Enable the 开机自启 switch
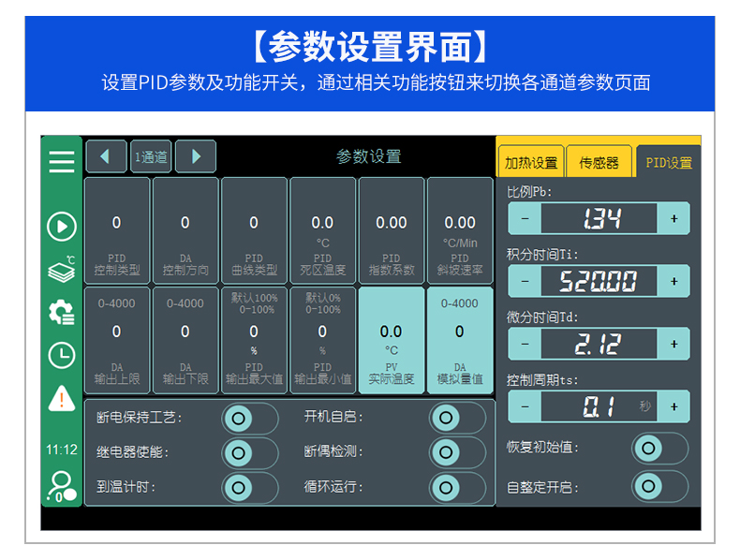Viewport: 740px width, 560px height. coord(457,417)
